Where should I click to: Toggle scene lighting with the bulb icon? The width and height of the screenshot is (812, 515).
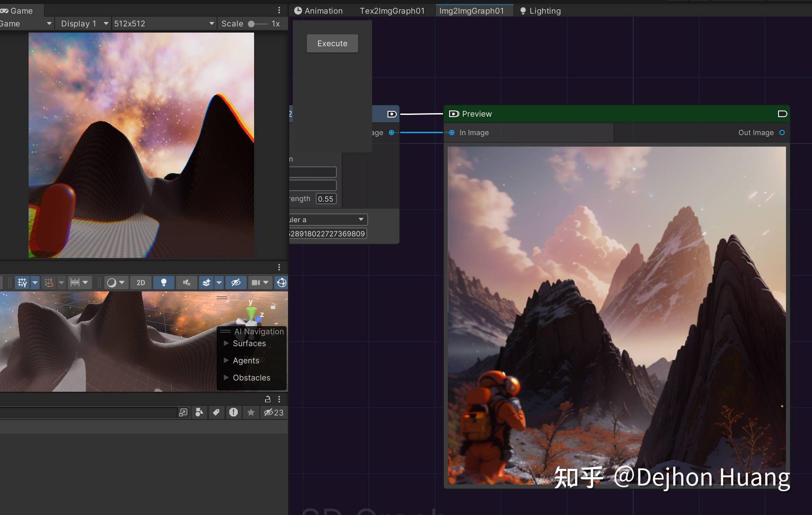(164, 283)
